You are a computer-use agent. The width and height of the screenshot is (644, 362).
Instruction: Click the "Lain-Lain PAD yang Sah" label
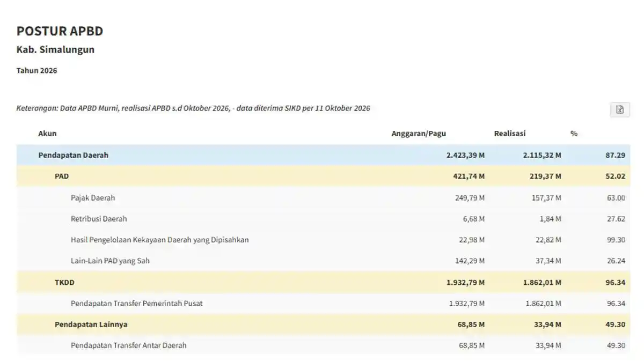pos(110,261)
